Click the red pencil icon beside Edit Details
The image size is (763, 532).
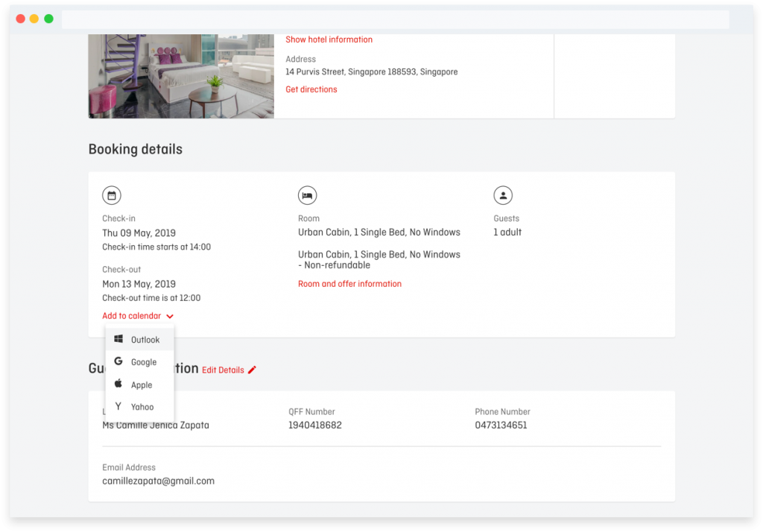coord(252,370)
